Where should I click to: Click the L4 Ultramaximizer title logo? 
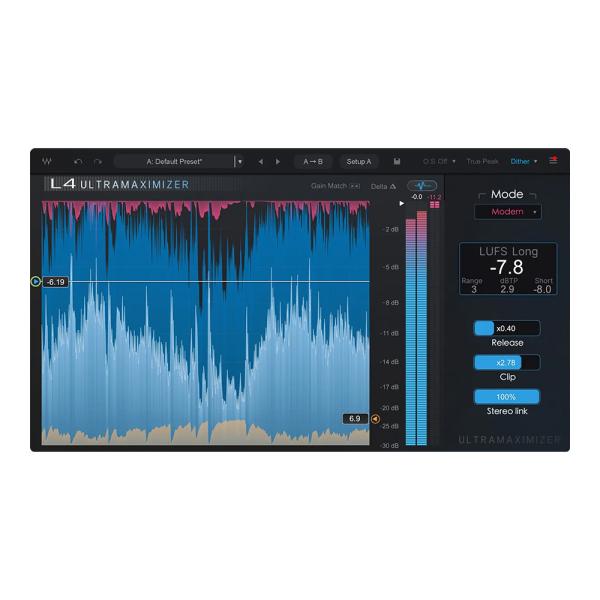tap(120, 184)
